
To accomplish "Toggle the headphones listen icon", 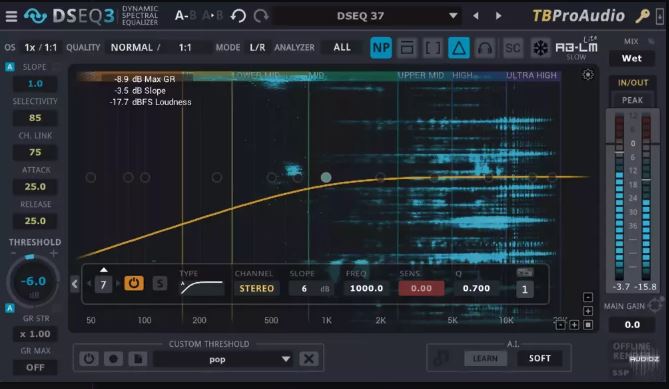I will click(x=485, y=48).
